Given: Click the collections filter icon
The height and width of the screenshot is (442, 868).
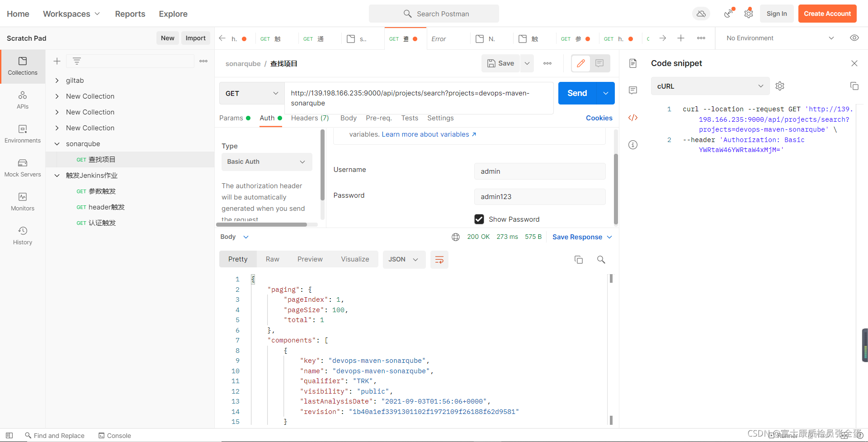Looking at the screenshot, I should coord(77,61).
